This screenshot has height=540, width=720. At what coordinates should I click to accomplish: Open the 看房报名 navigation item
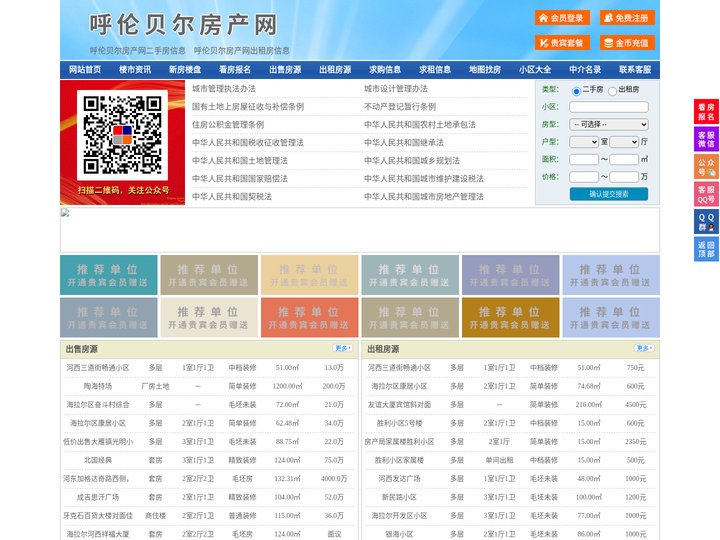235,70
